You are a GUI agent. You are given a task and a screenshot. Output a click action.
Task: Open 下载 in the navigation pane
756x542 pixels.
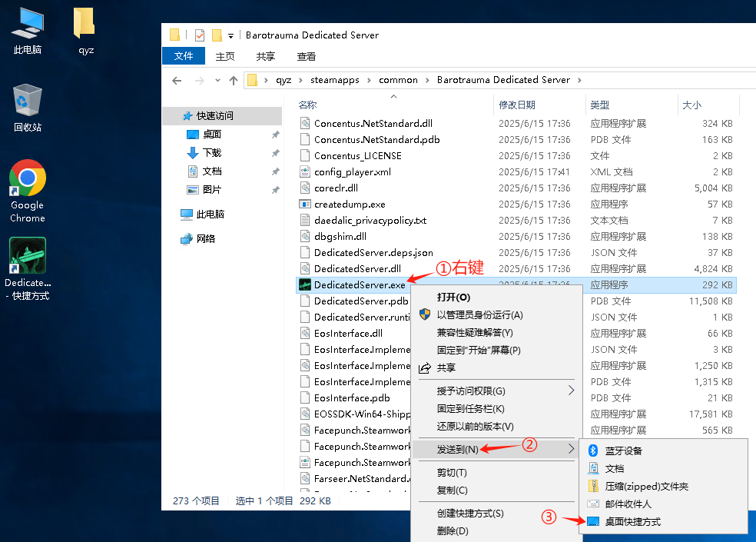click(211, 153)
